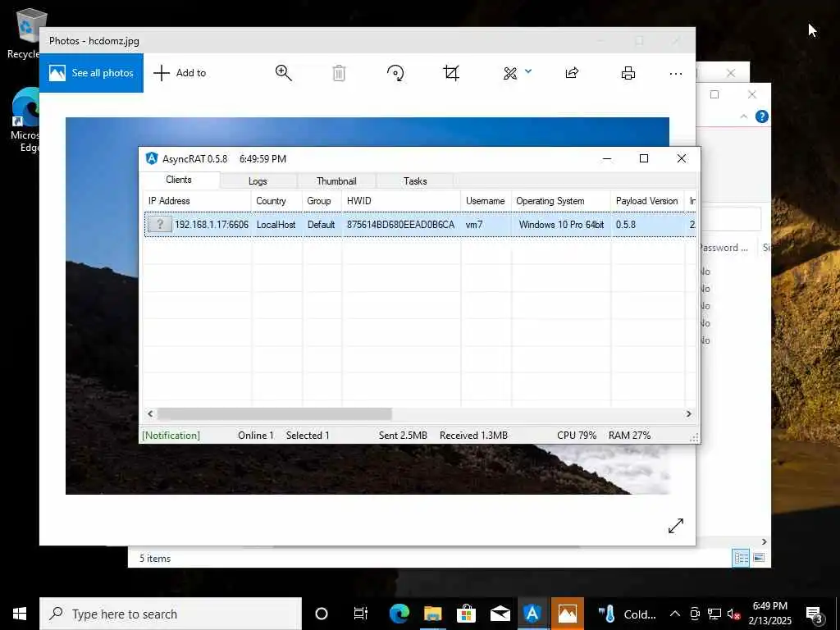
Task: Open File Explorer from taskbar
Action: tap(433, 614)
